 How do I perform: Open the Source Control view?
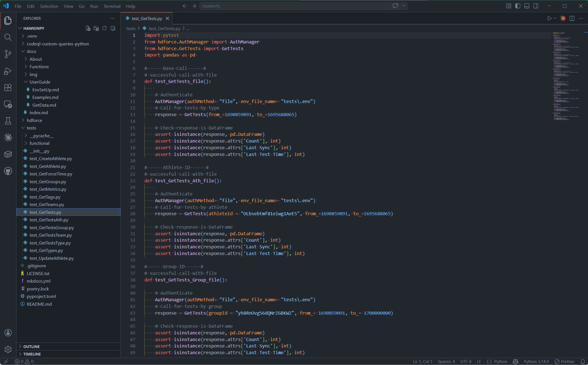8,54
